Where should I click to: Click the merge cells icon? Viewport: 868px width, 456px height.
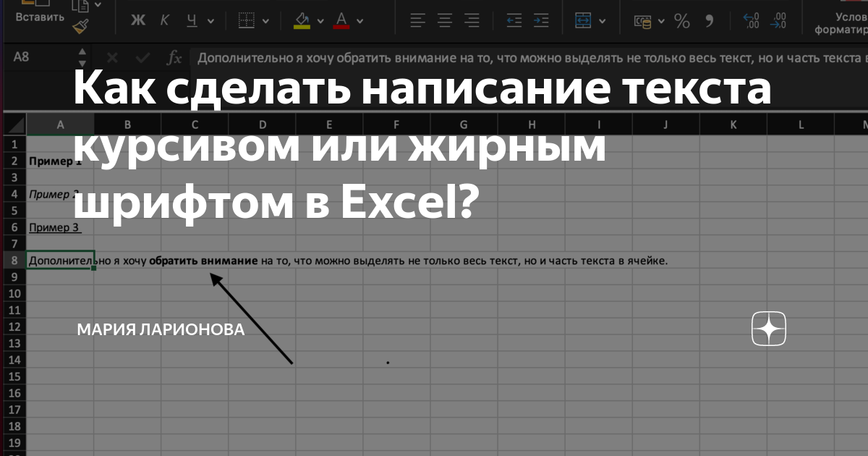click(x=583, y=20)
